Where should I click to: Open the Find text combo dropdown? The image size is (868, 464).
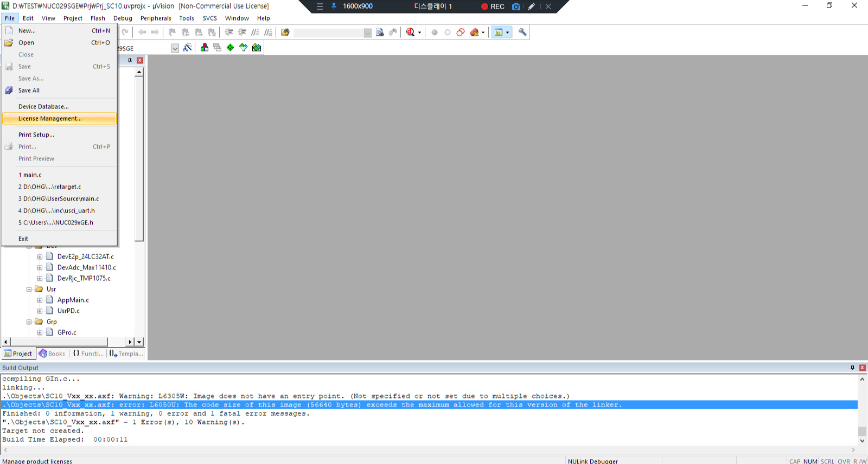pos(368,33)
